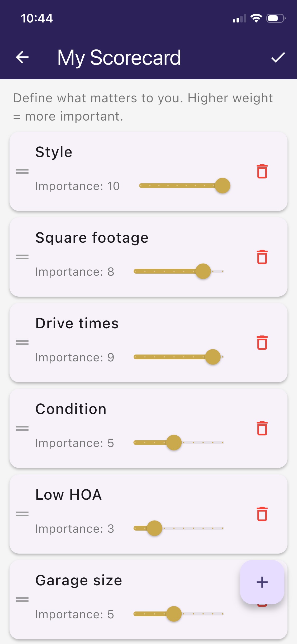Click the Style importance slider thumb
The image size is (297, 644).
point(223,186)
